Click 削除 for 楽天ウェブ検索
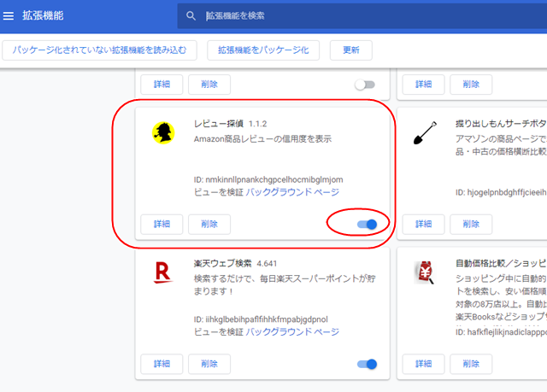This screenshot has width=547, height=392. pyautogui.click(x=209, y=364)
